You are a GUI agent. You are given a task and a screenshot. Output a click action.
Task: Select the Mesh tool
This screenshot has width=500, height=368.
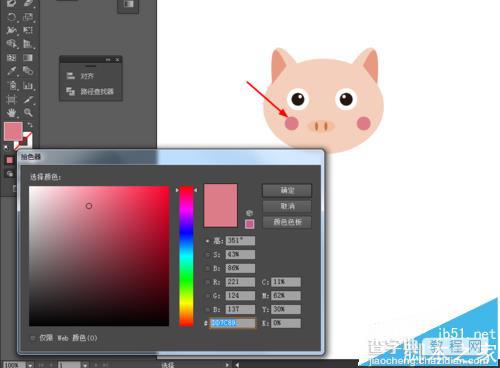point(12,58)
